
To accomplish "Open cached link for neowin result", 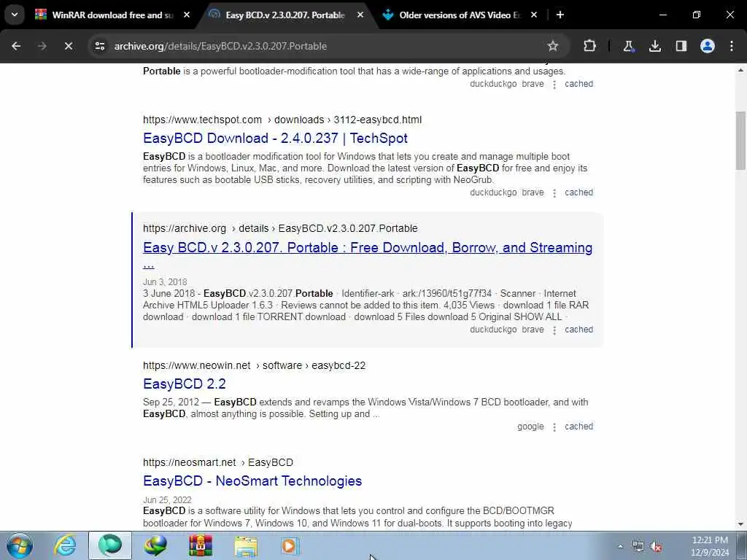I will [x=578, y=427].
